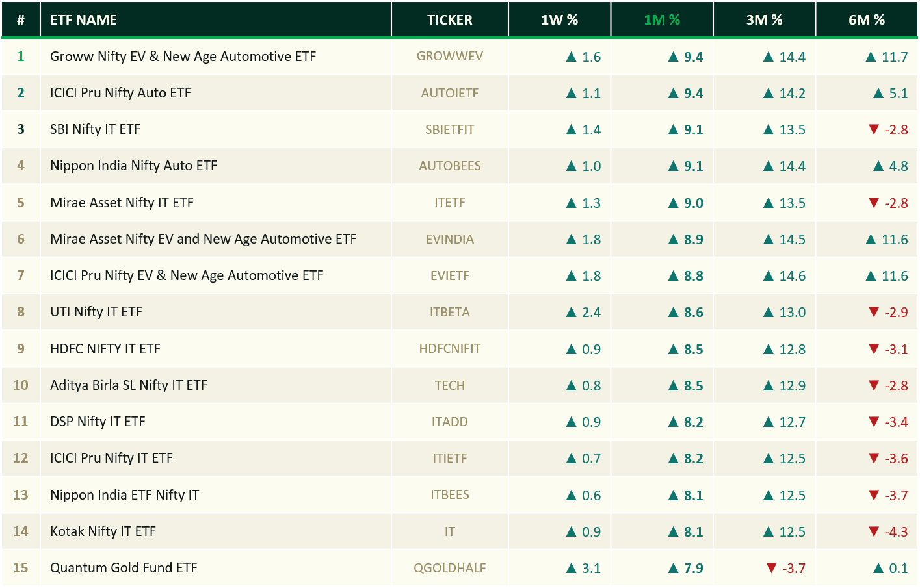This screenshot has width=920, height=588.
Task: Select ICICI Pru Nifty Auto ETF name
Action: pos(121,93)
